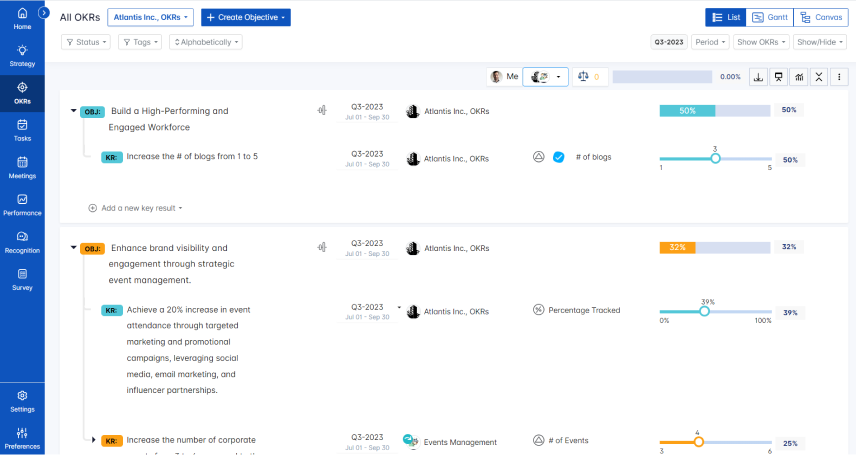Open Increase the # of blogs key result
Image resolution: width=856 pixels, height=455 pixels.
click(192, 156)
